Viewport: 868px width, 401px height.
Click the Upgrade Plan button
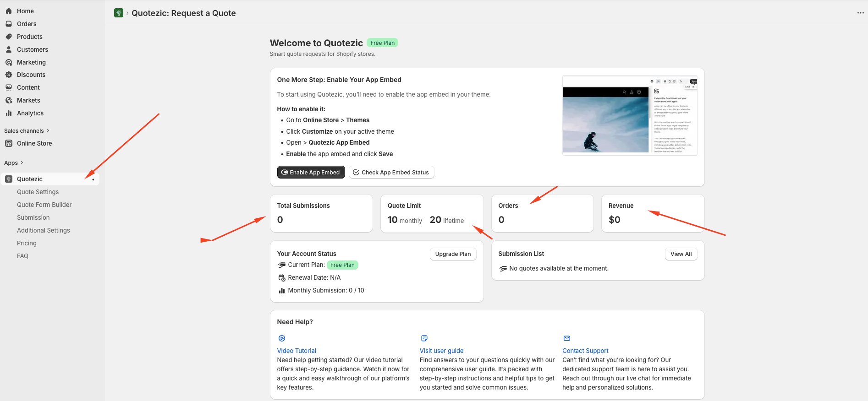pos(453,254)
